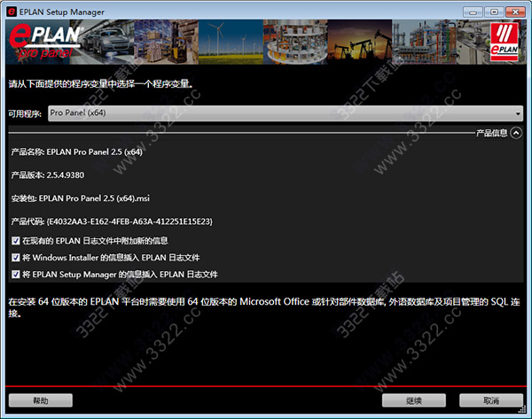Click installer package text EPLAN Pro Panel 2.5 (x64).msi
532x419 pixels.
tap(94, 198)
